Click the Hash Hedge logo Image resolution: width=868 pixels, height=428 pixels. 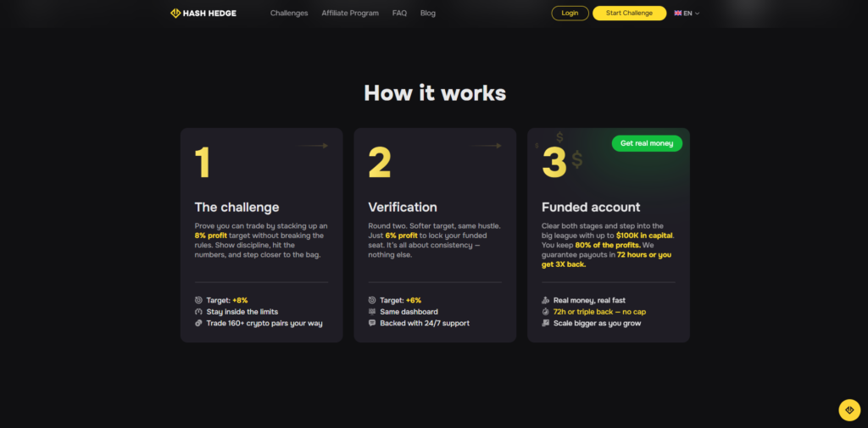click(204, 14)
